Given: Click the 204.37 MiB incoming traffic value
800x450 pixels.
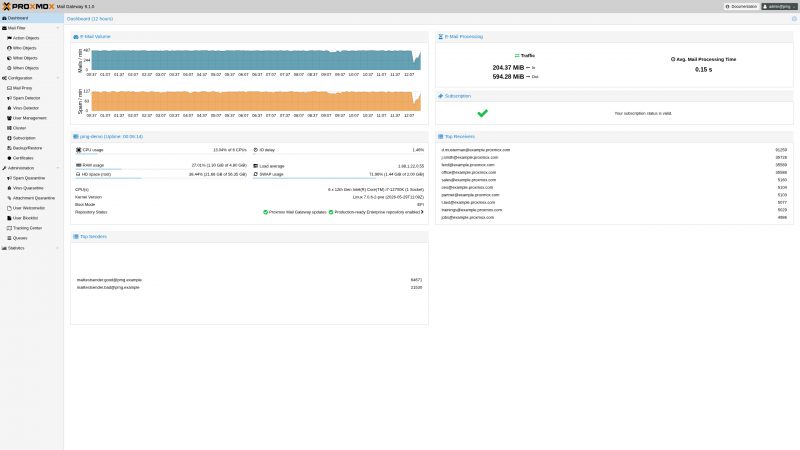Looking at the screenshot, I should click(508, 67).
